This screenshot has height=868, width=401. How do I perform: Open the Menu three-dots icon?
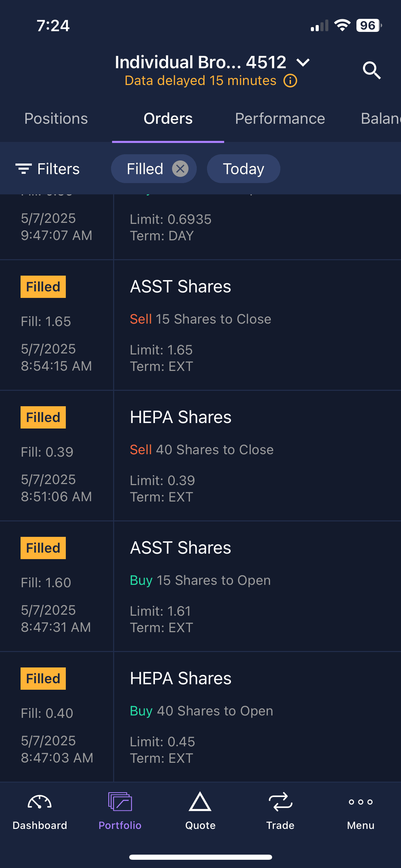361,802
